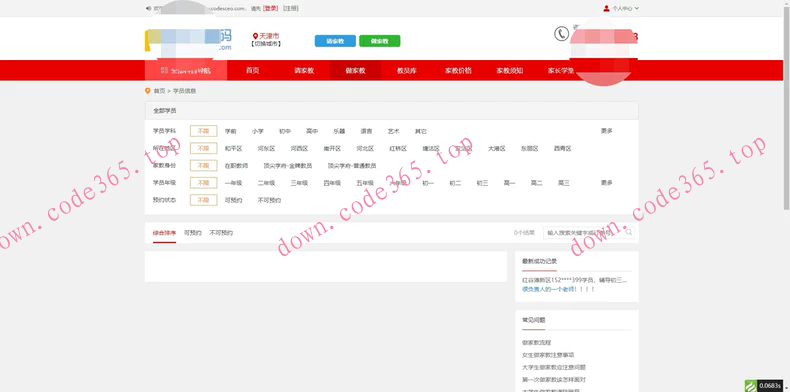
Task: Filter grade by 高三
Action: pyautogui.click(x=564, y=183)
